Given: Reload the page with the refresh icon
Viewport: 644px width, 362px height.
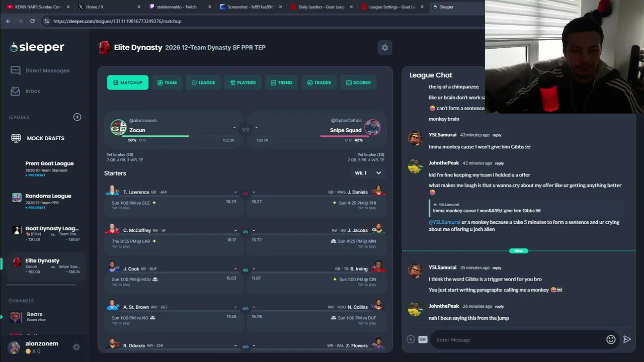Looking at the screenshot, I should (32, 21).
